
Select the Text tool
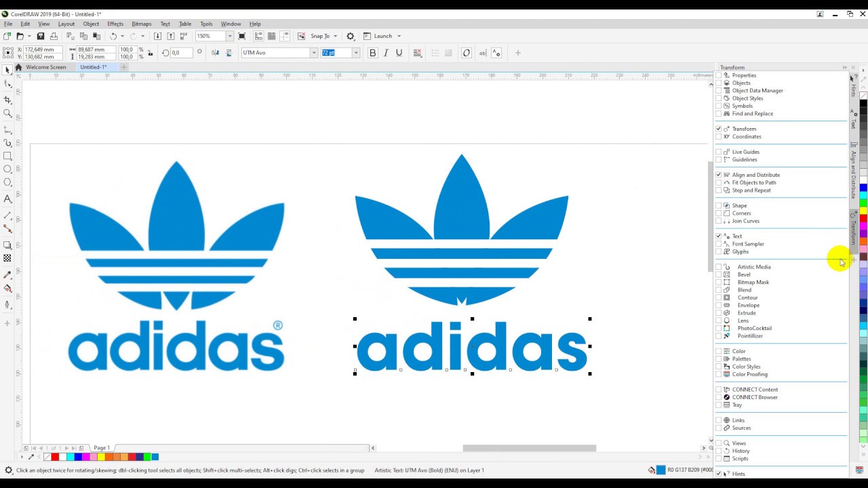coord(7,199)
